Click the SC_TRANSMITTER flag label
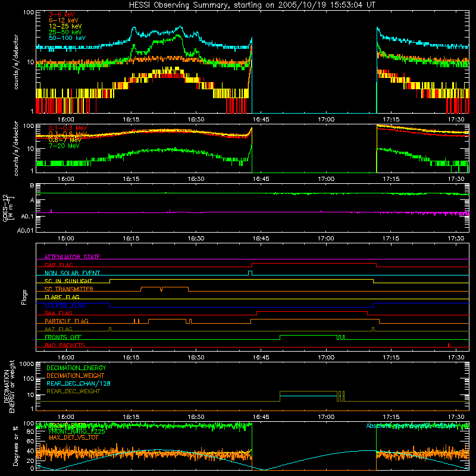The image size is (476, 476). point(68,289)
